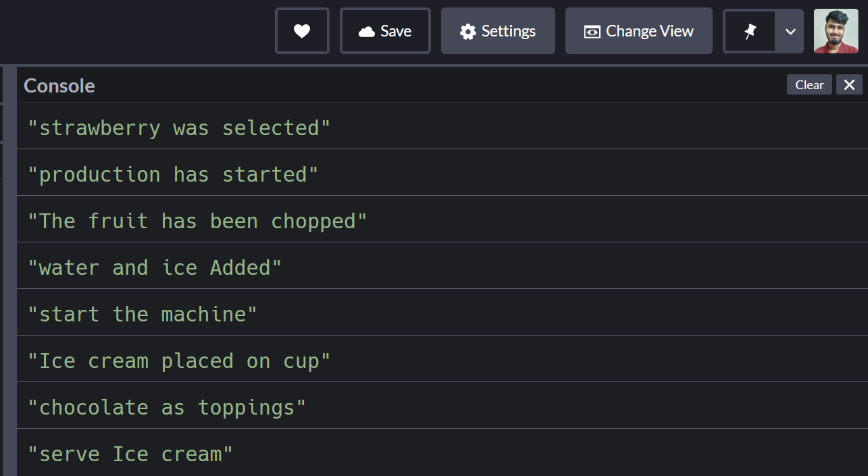Save the current project

pos(385,30)
